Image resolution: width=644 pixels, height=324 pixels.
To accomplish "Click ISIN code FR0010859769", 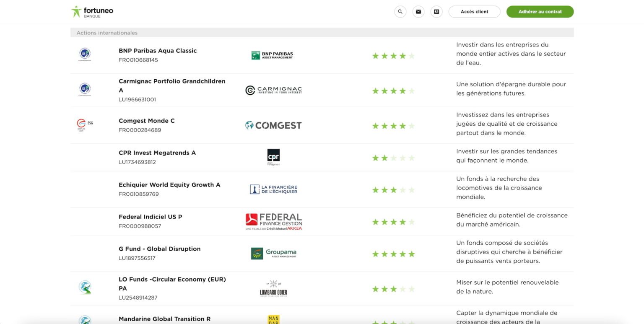I will 139,194.
